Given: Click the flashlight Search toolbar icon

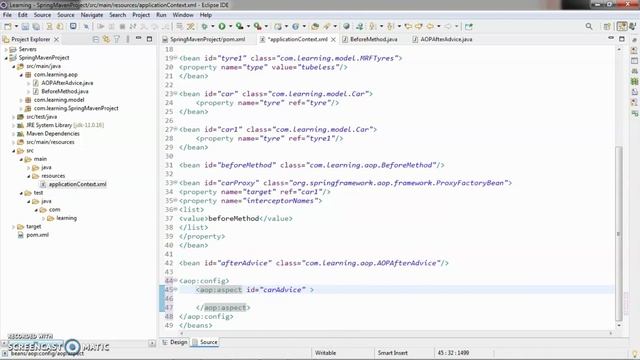Looking at the screenshot, I should click(x=327, y=27).
